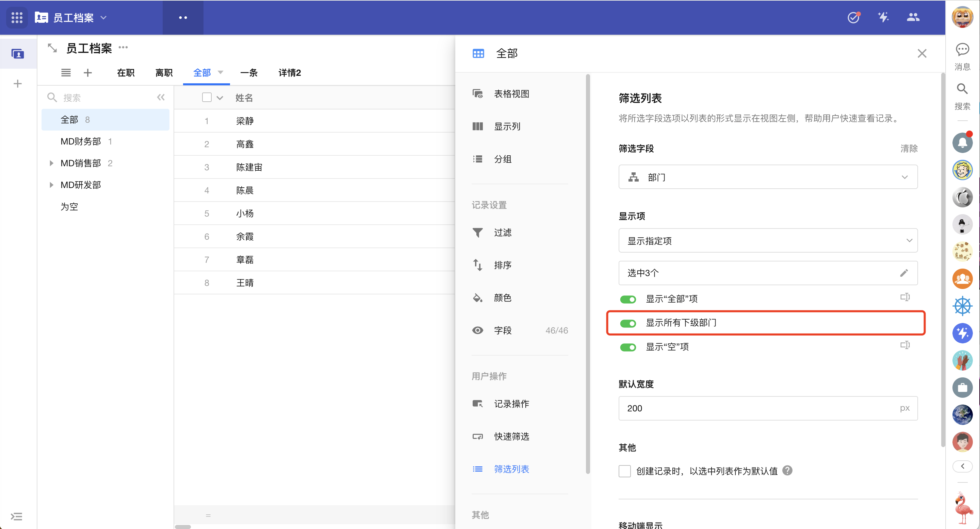Select MD财务部 in filter list
This screenshot has width=980, height=529.
pyautogui.click(x=105, y=141)
